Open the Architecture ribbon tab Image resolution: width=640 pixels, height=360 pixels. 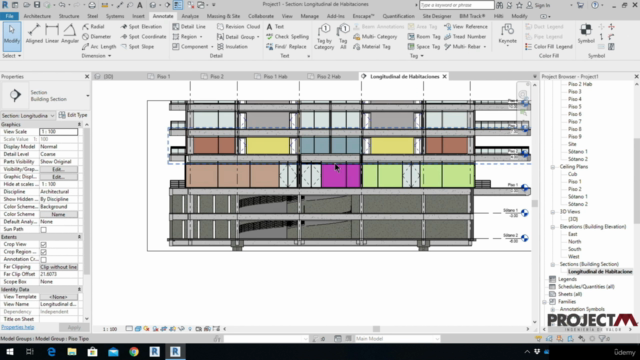tap(37, 16)
